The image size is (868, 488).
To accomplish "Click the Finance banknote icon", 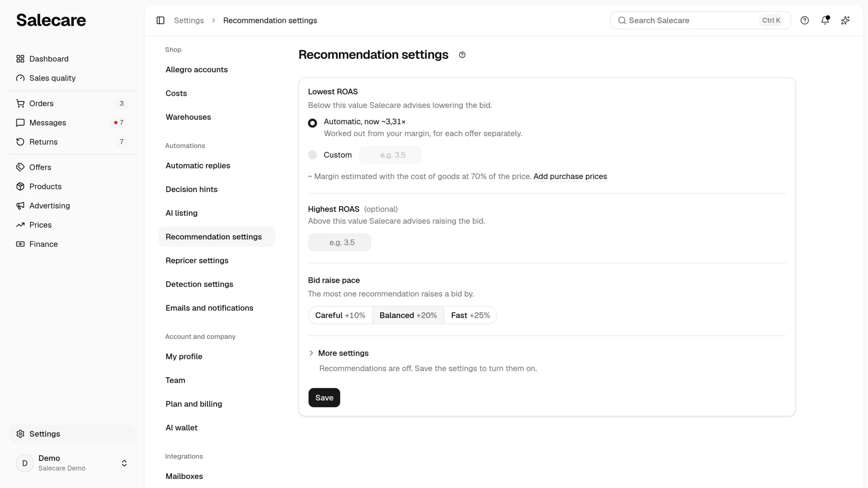I will tap(20, 244).
